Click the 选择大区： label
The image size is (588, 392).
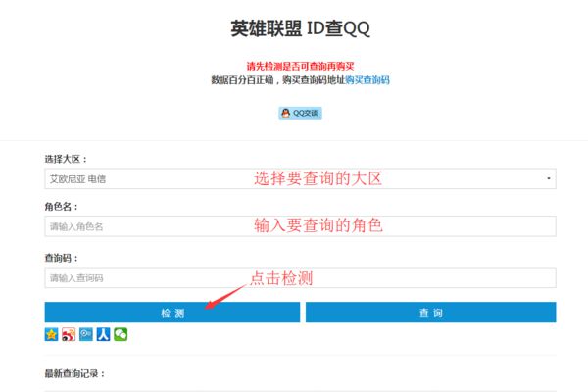point(66,159)
